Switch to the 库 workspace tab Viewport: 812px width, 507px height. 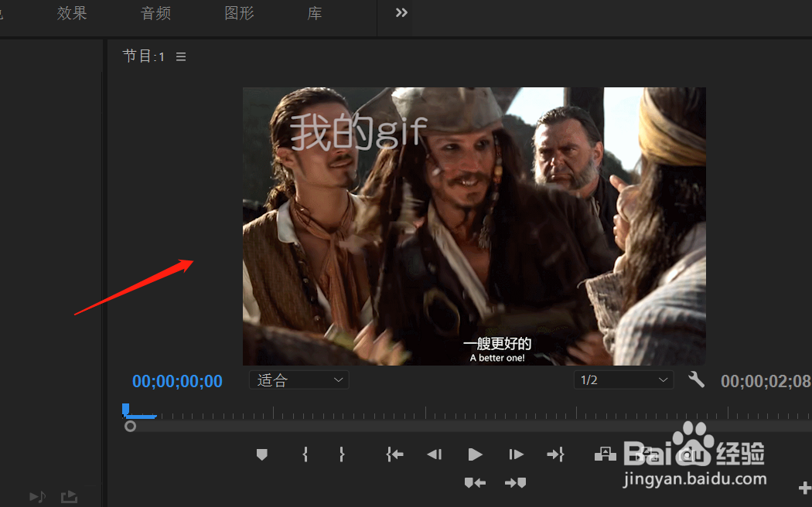pyautogui.click(x=315, y=13)
